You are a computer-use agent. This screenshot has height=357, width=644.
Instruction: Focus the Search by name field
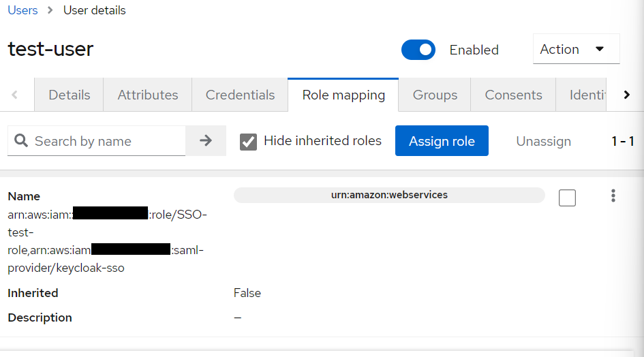(97, 141)
